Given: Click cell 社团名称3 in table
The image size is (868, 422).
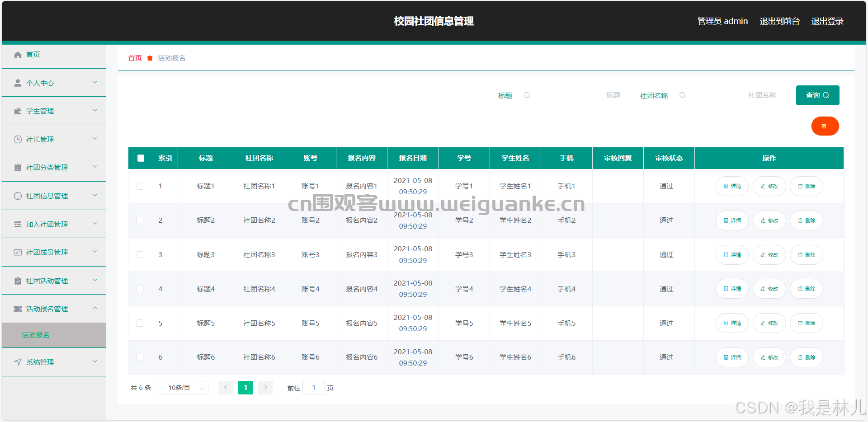Looking at the screenshot, I should pos(259,255).
